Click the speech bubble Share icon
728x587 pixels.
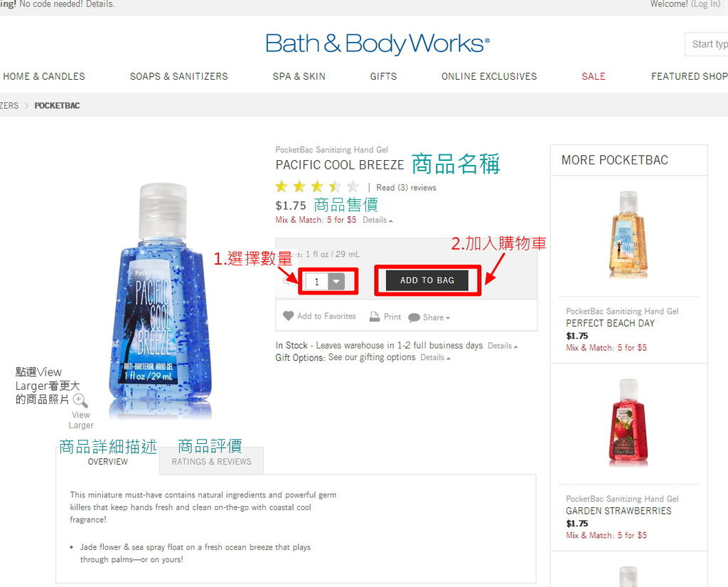(x=414, y=318)
